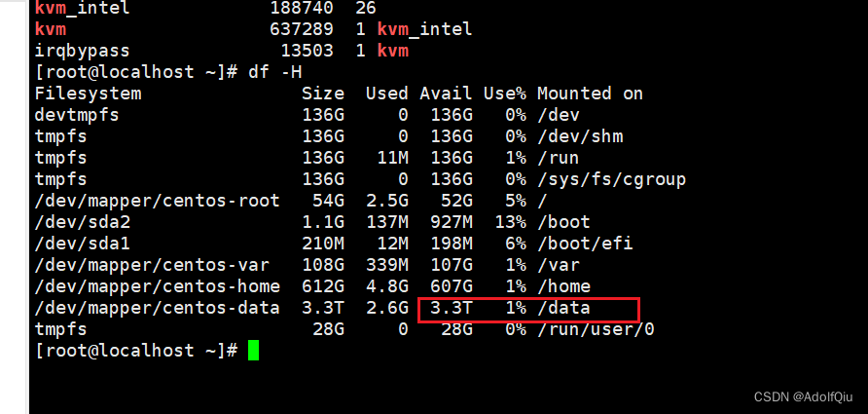The height and width of the screenshot is (414, 868).
Task: Click the 2.6G used value for centos-data
Action: 386,308
